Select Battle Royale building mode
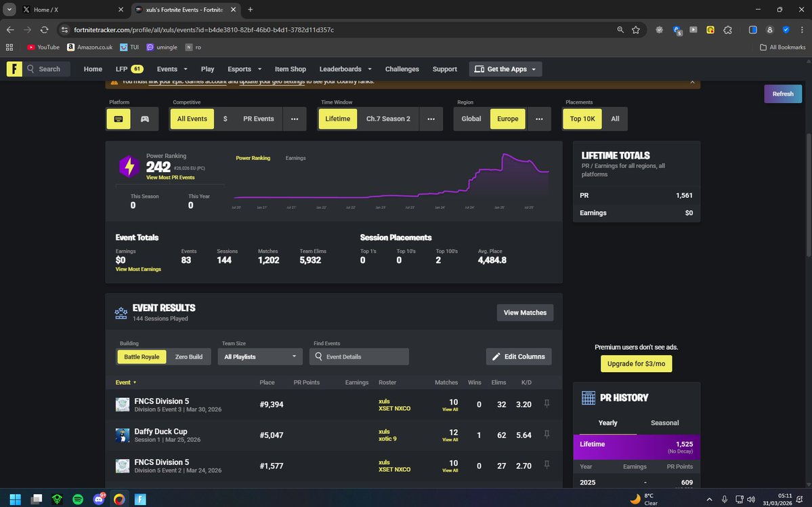The image size is (812, 507). (142, 357)
